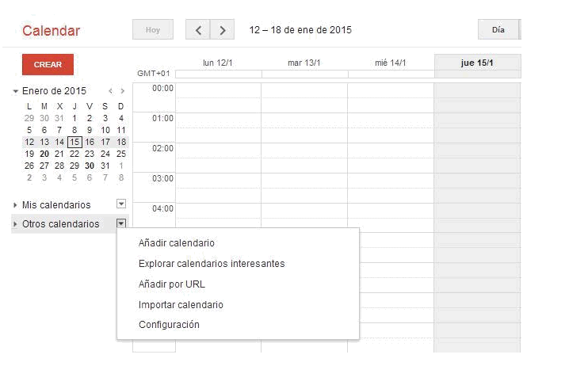This screenshot has width=588, height=366.
Task: Select Añadir por URL option
Action: [x=171, y=284]
